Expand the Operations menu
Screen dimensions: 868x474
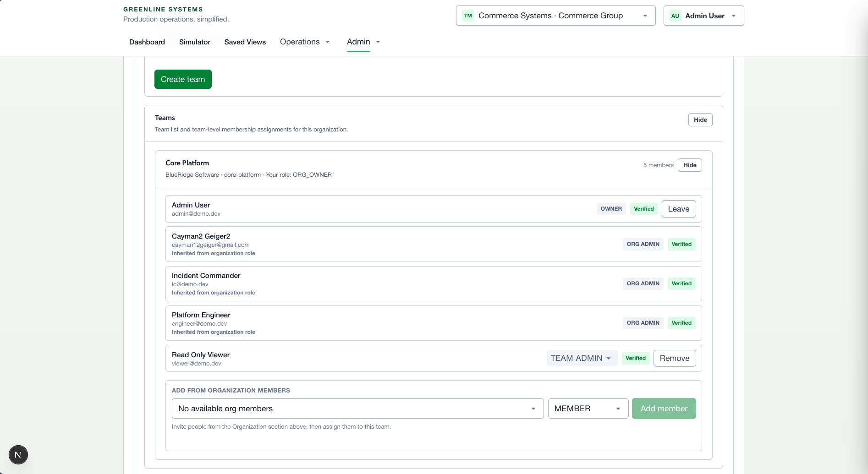[x=305, y=42]
